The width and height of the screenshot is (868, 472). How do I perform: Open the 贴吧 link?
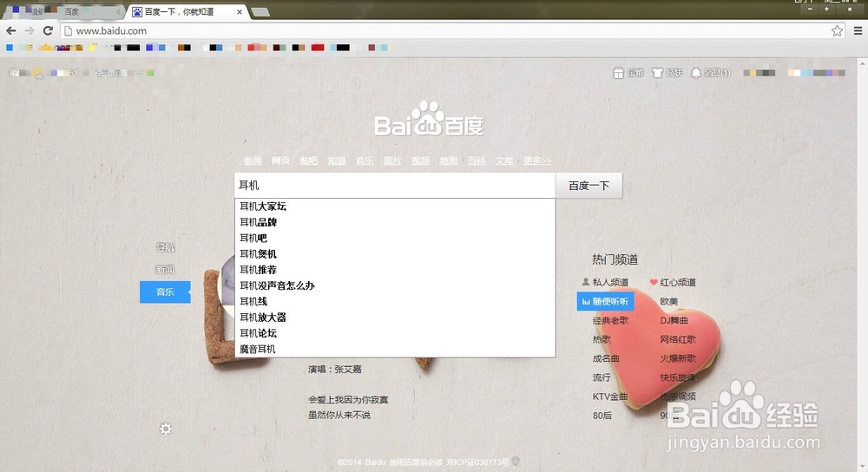pos(308,161)
